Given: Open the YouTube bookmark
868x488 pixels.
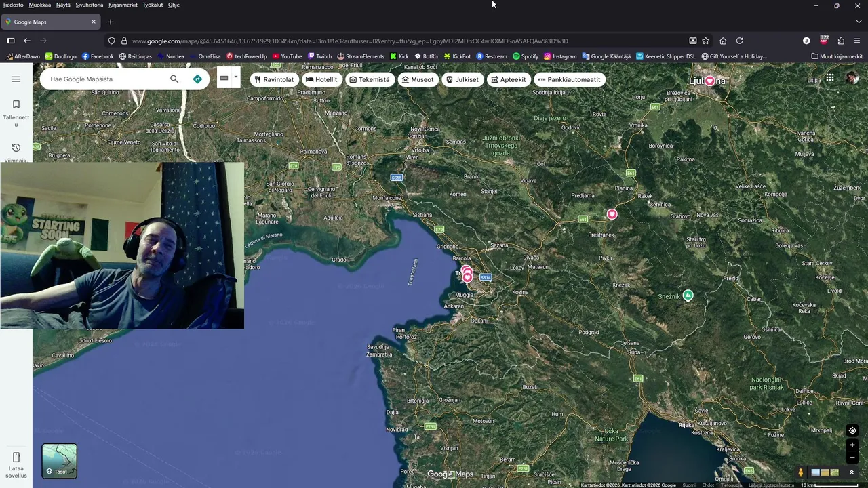Looking at the screenshot, I should pyautogui.click(x=288, y=56).
